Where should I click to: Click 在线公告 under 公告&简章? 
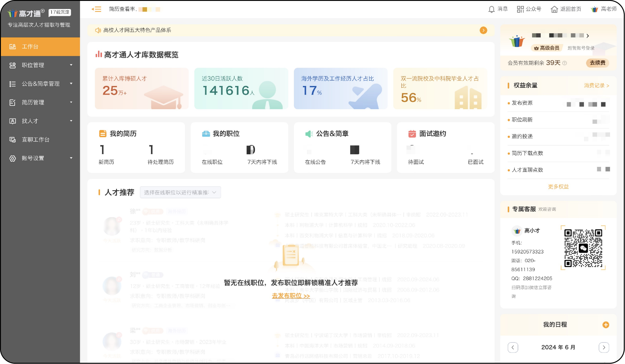click(315, 162)
